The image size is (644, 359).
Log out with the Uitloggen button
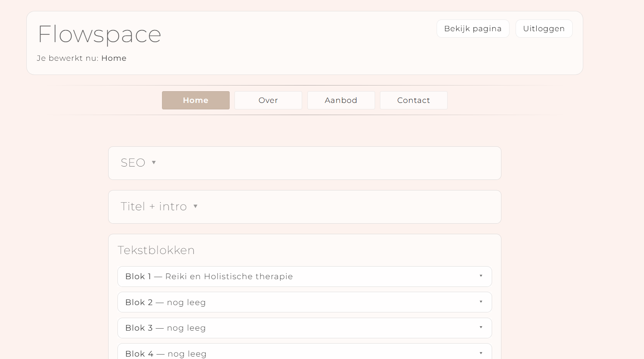coord(544,29)
